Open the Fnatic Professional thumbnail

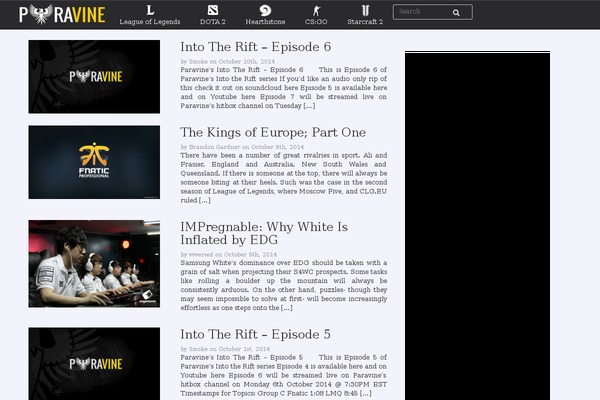[94, 162]
